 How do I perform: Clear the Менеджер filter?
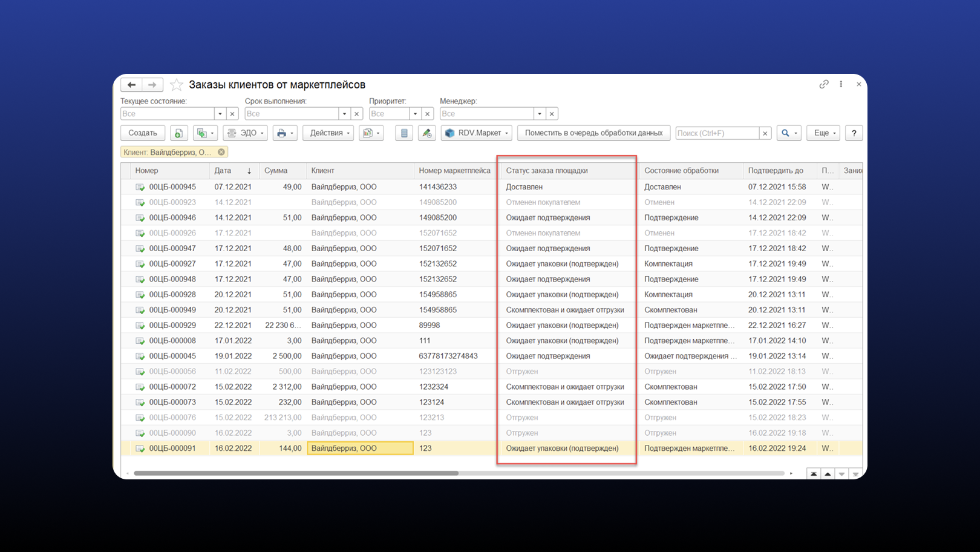click(x=552, y=114)
